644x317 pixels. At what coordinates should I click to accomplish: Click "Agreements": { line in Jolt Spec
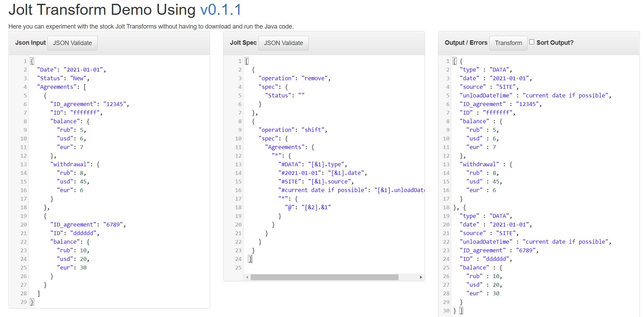click(x=290, y=147)
